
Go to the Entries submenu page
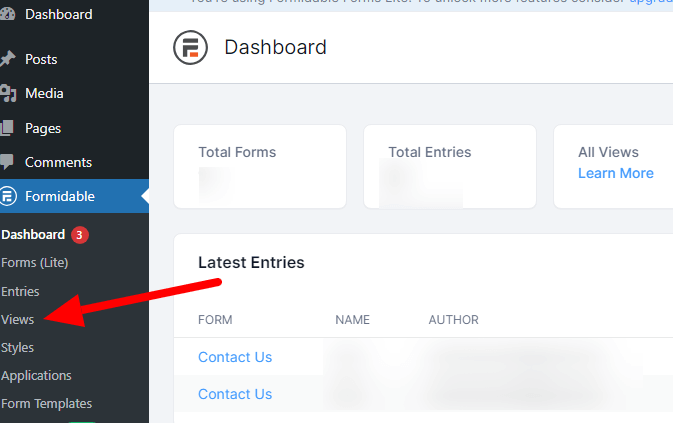coord(20,291)
